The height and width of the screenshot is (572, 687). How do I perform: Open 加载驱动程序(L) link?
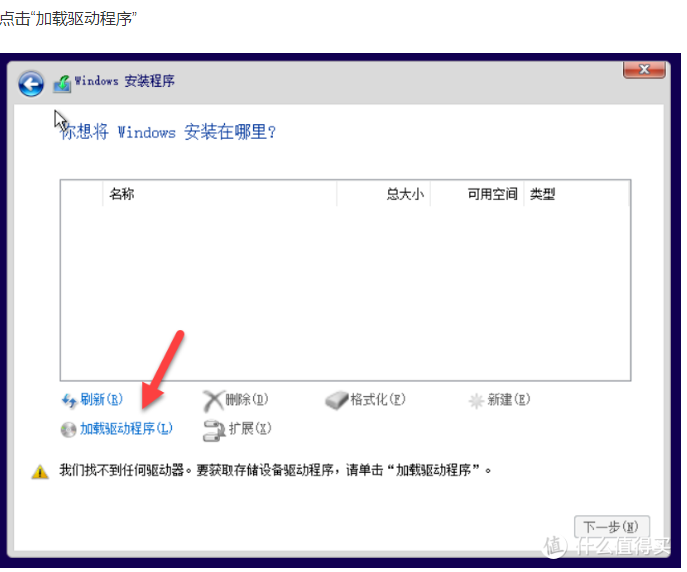[126, 428]
